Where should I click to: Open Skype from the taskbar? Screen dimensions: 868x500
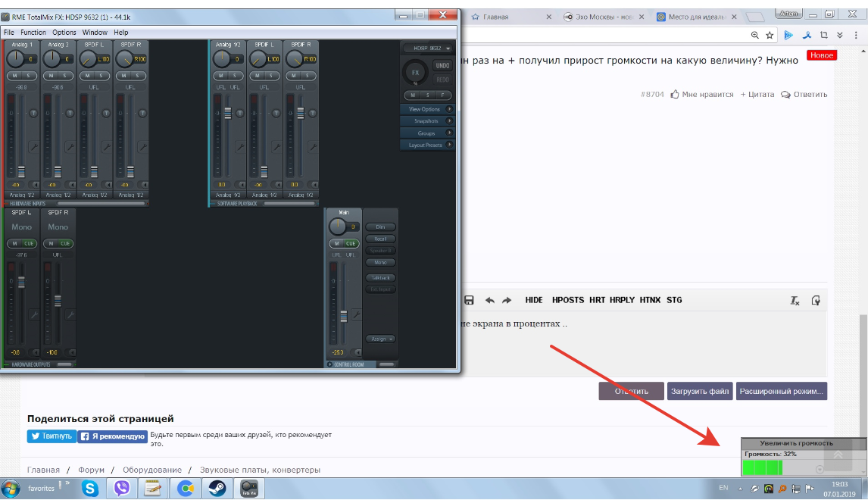pyautogui.click(x=90, y=489)
